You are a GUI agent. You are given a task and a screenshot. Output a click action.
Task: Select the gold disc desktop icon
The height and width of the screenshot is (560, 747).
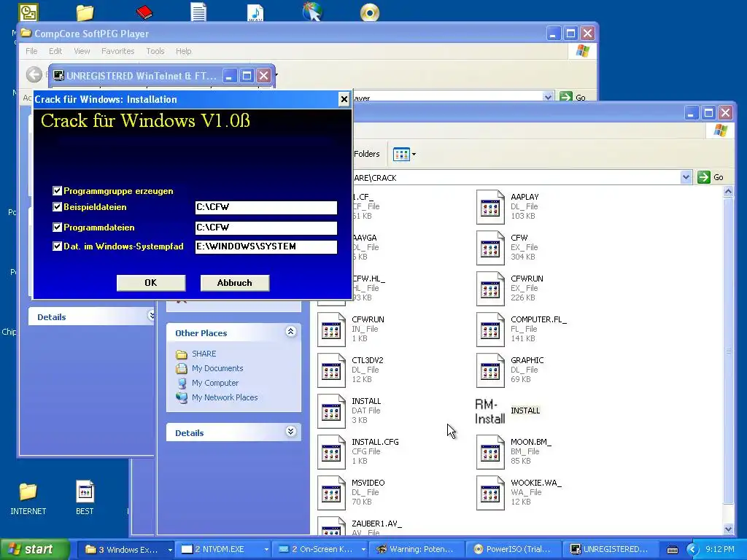[370, 12]
